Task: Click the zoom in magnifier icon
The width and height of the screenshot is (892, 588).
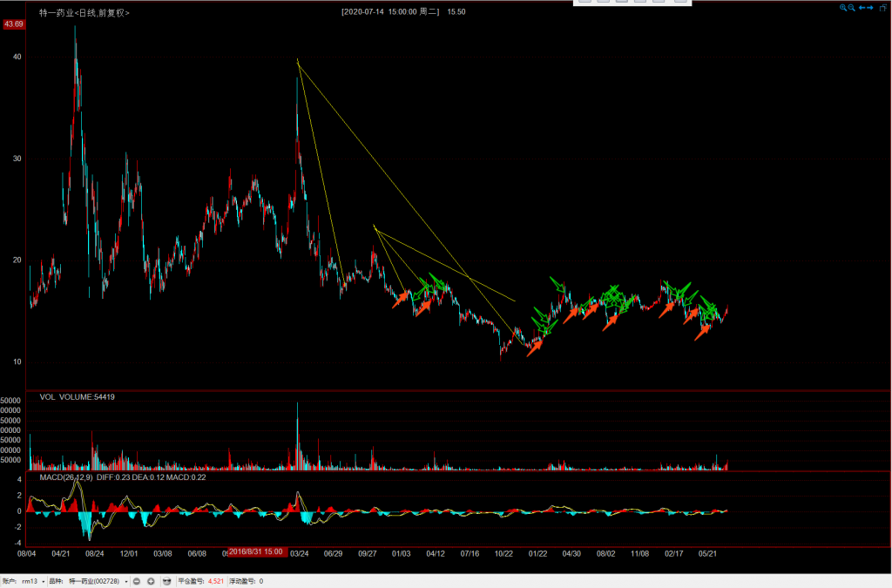Action: point(843,8)
